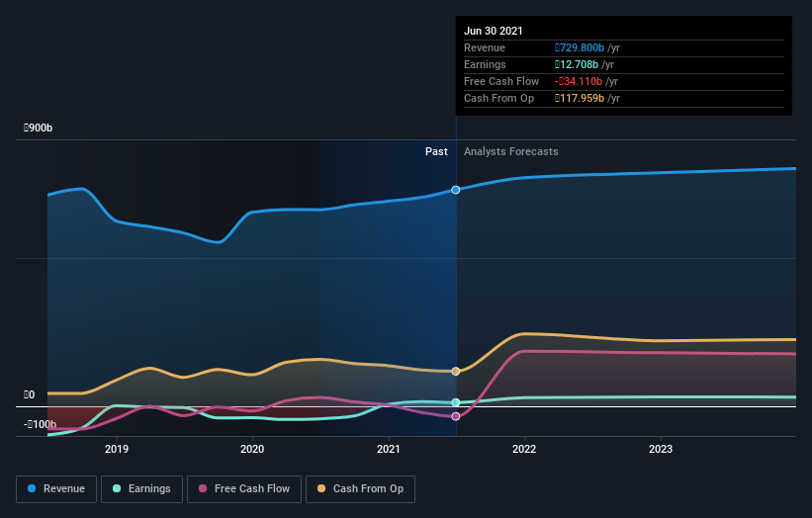This screenshot has height=518, width=812.
Task: Click the -100b y-axis label
Action: coord(40,424)
